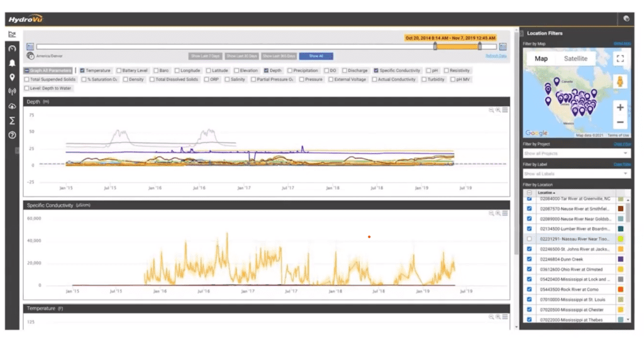Click the color swatch for Neuse River at Smithfield
Screen dimensions: 644x338
(x=621, y=209)
